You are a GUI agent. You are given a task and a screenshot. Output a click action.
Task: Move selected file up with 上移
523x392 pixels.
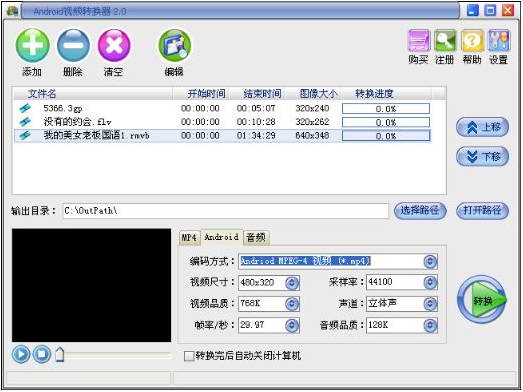pos(482,127)
